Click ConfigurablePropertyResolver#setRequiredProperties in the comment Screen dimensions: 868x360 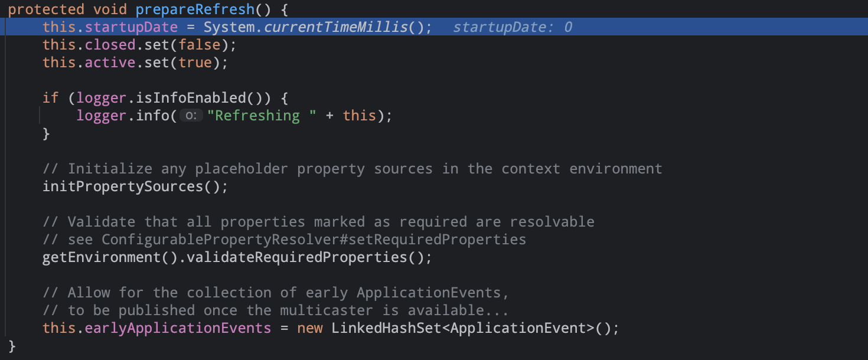click(x=314, y=240)
